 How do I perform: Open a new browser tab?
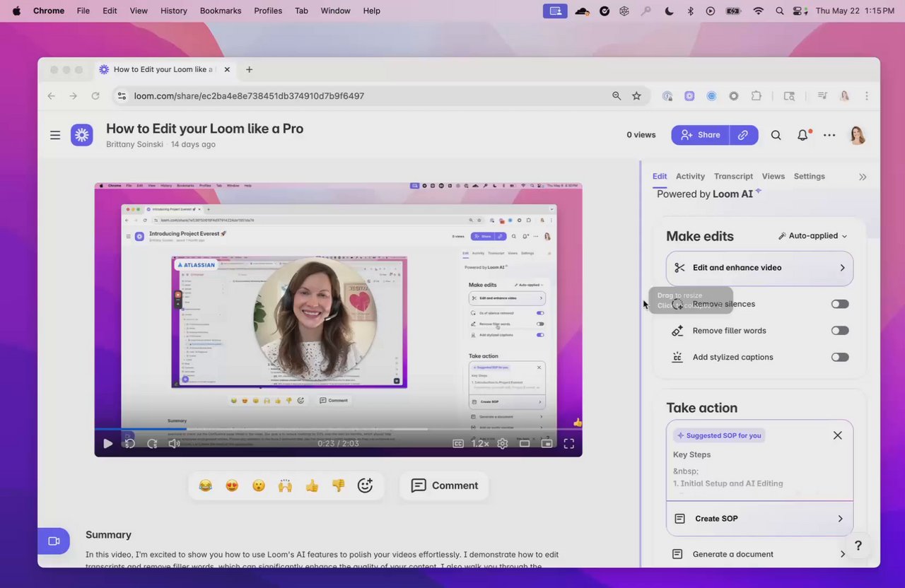click(249, 69)
